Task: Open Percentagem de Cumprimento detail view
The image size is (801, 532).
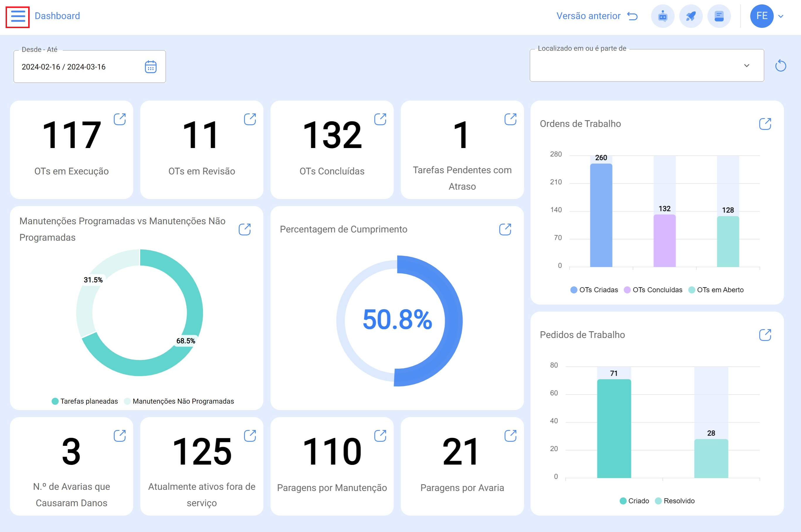Action: tap(505, 229)
